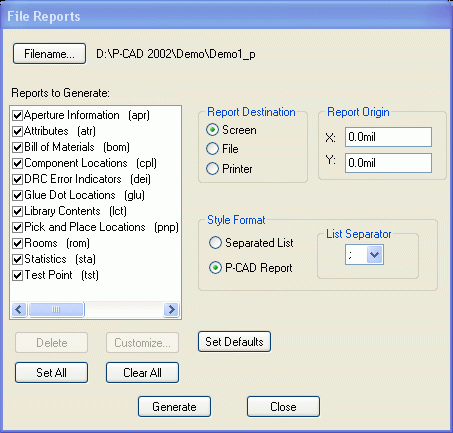Click the reports list left scroll arrow
The height and width of the screenshot is (433, 453).
pos(19,310)
